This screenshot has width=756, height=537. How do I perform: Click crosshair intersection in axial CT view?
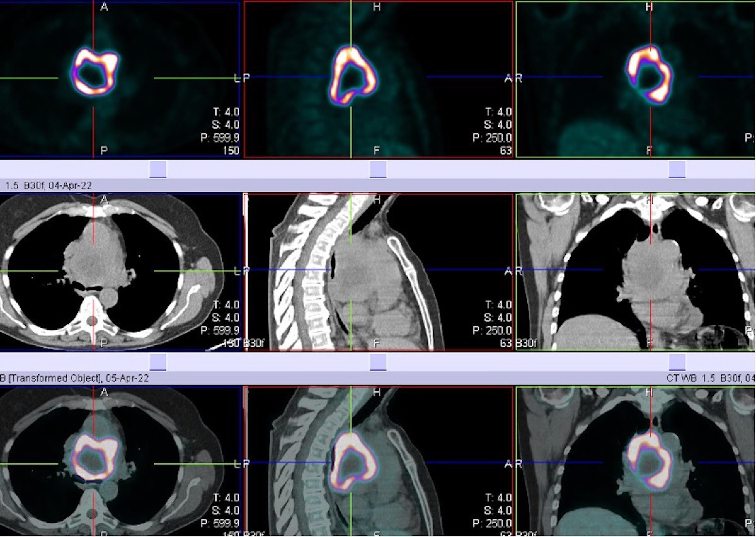coord(93,271)
